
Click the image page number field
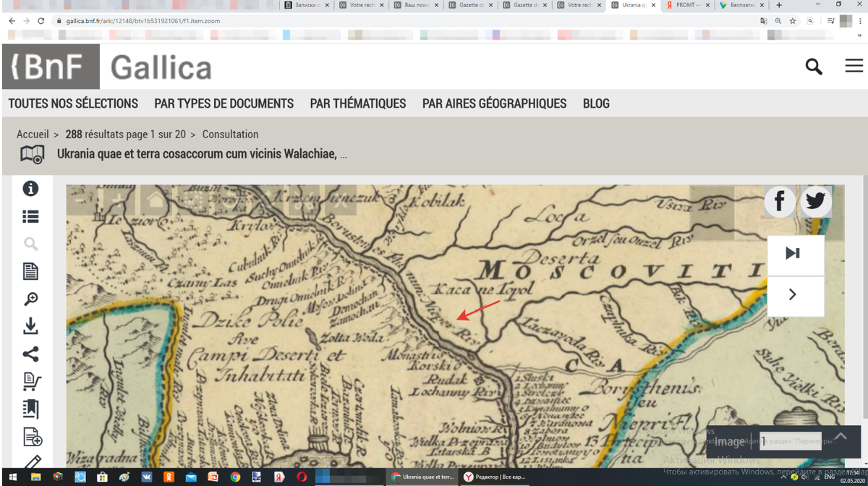[x=790, y=441]
